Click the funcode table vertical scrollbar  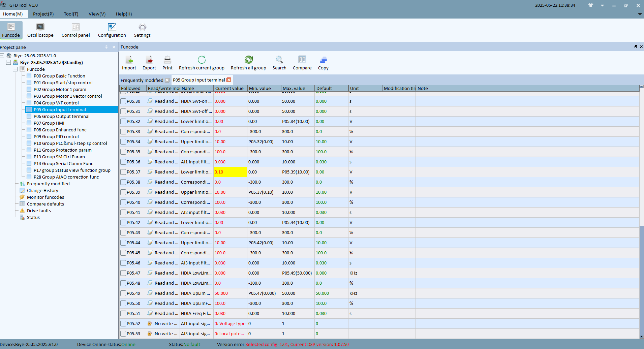click(642, 212)
